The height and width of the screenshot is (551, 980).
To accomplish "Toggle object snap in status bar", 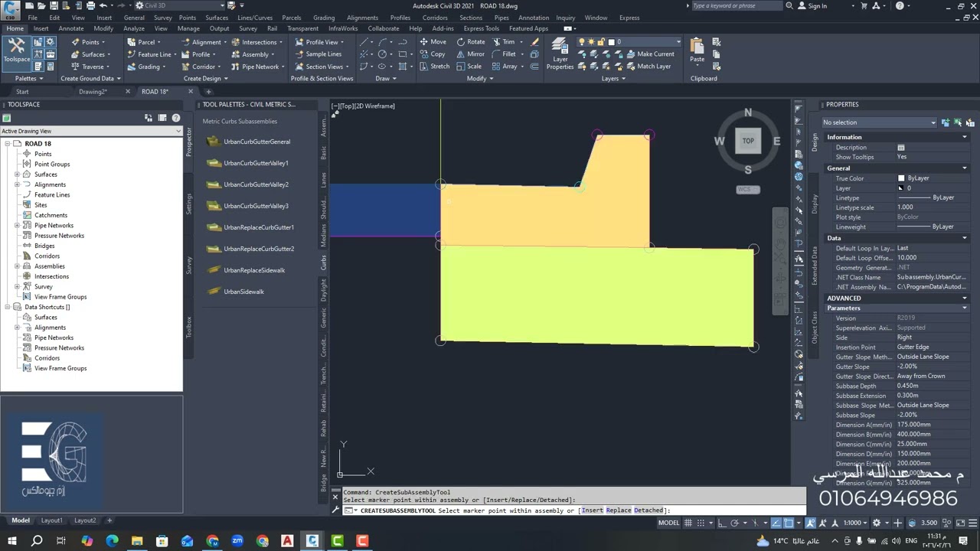I will tap(789, 523).
